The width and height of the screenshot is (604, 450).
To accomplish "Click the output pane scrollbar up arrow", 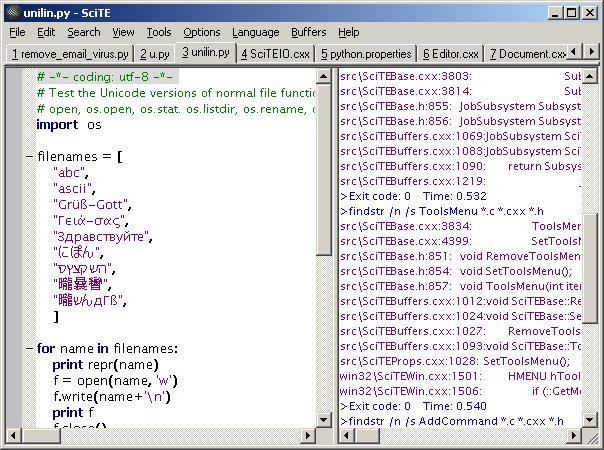I will click(x=589, y=76).
